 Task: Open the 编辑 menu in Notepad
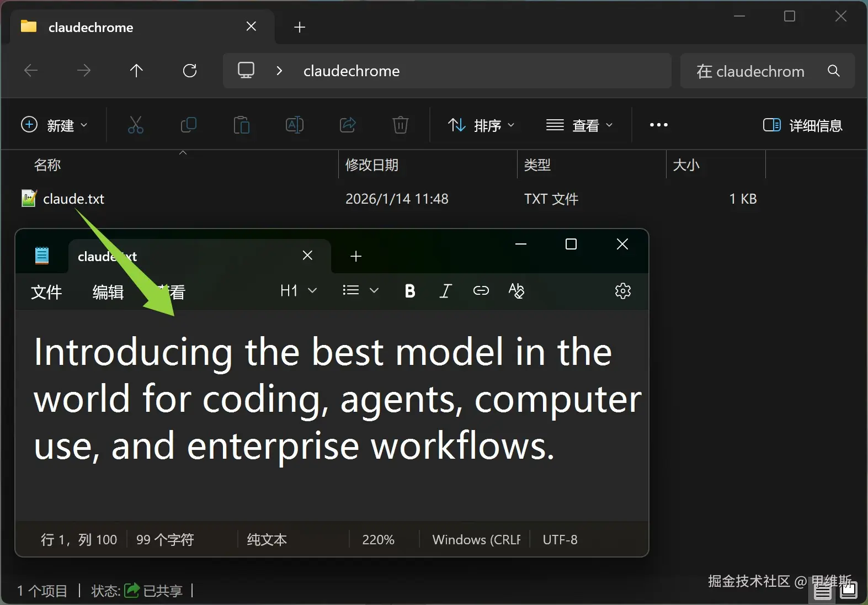[108, 292]
